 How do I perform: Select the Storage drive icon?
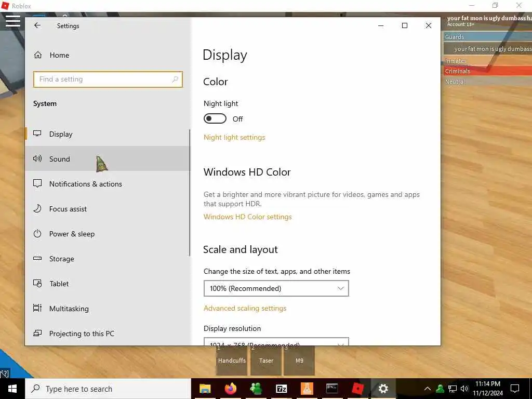[x=37, y=259]
